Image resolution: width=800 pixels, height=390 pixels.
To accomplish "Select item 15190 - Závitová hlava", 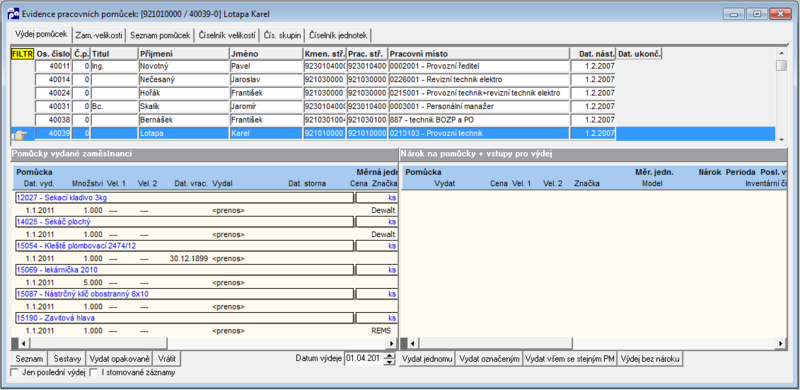I will pyautogui.click(x=184, y=318).
